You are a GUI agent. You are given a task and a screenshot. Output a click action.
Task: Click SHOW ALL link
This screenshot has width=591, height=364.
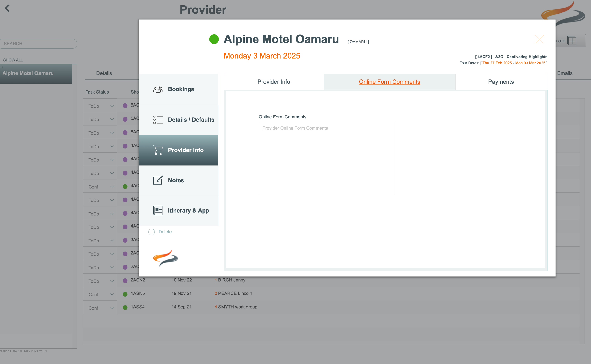tap(13, 60)
